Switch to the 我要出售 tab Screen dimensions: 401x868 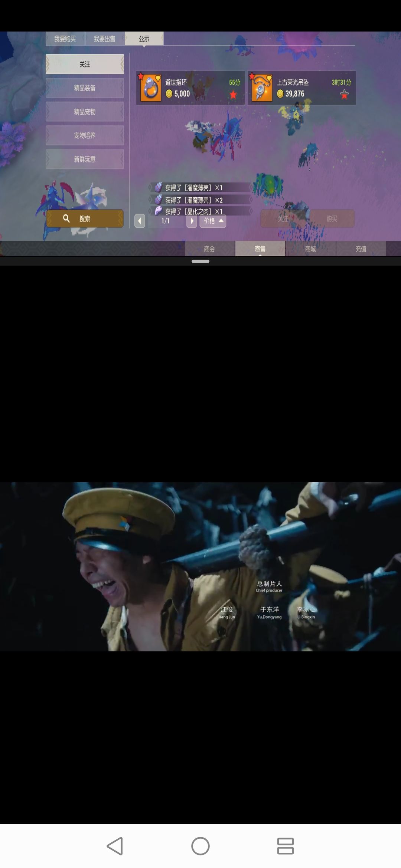[x=104, y=39]
